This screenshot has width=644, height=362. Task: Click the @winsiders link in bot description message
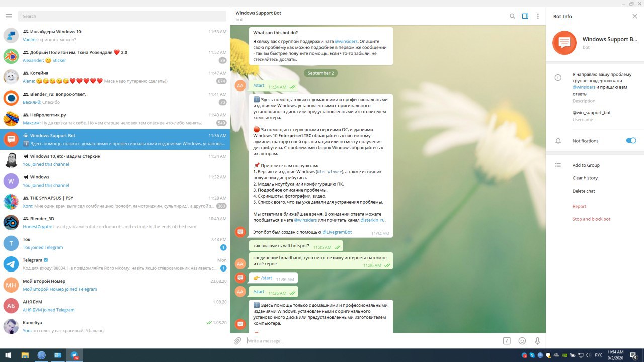click(x=347, y=41)
